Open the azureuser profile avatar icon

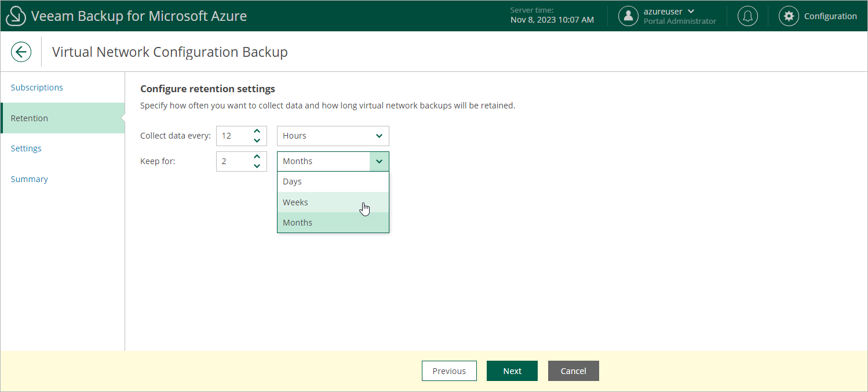coord(628,16)
